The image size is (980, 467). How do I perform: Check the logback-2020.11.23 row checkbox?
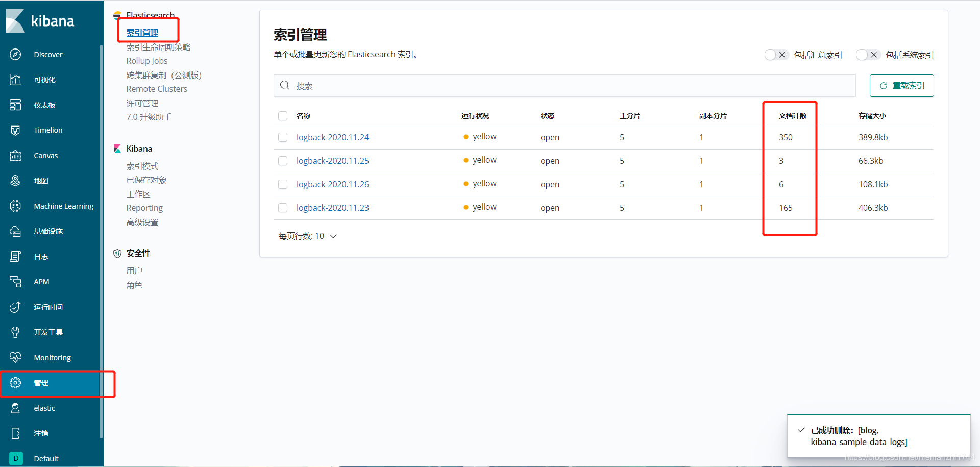pos(283,208)
